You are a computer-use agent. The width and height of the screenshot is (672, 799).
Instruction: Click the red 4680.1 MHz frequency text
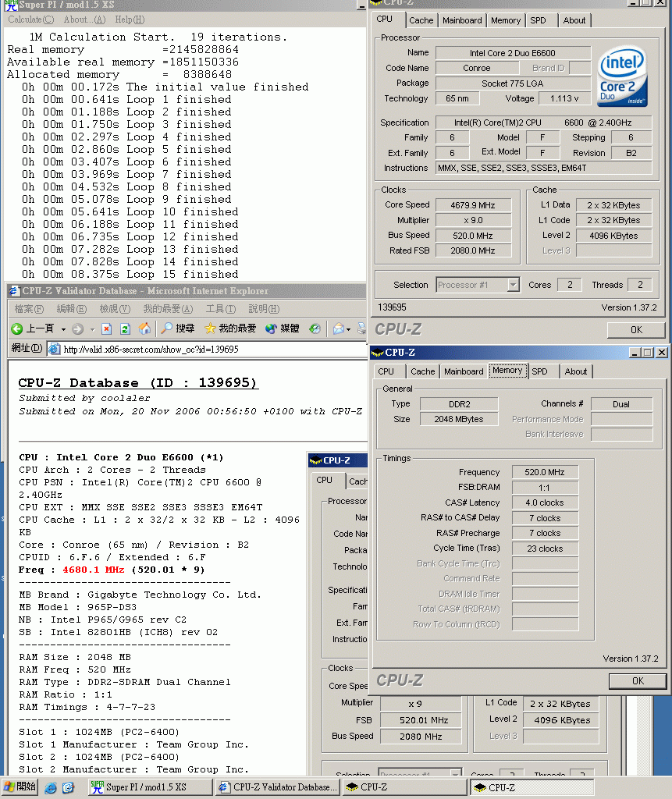[x=94, y=570]
